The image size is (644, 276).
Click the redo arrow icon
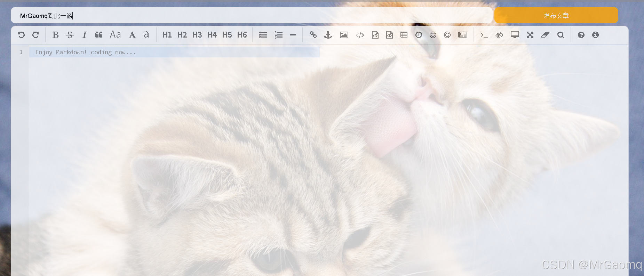click(x=35, y=35)
